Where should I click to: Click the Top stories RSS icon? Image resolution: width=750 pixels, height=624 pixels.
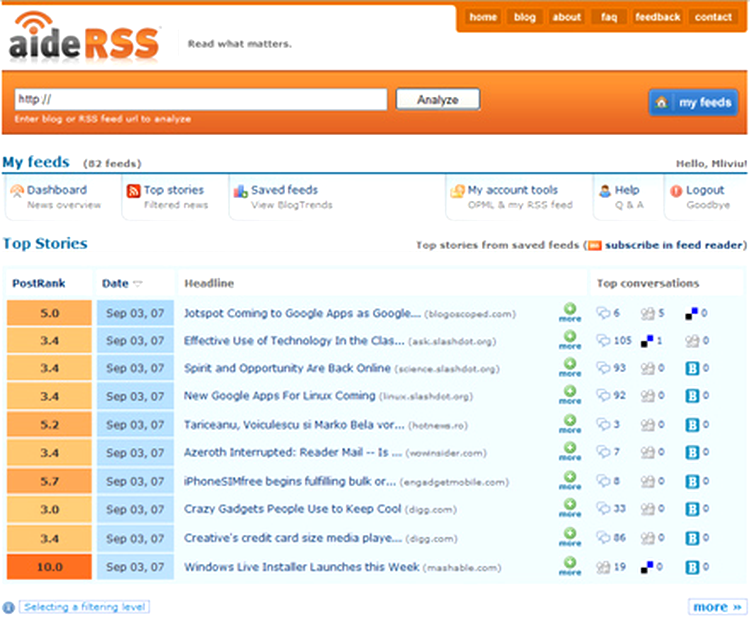[x=133, y=191]
